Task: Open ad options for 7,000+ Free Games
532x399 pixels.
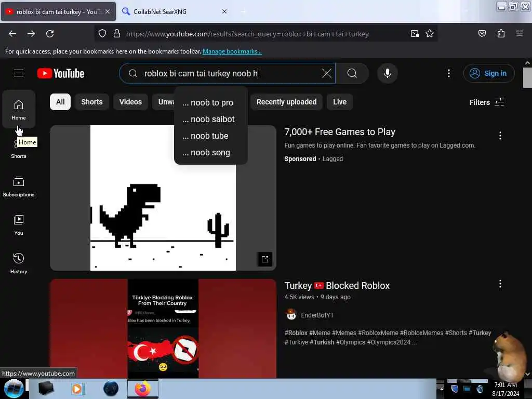Action: [x=500, y=136]
